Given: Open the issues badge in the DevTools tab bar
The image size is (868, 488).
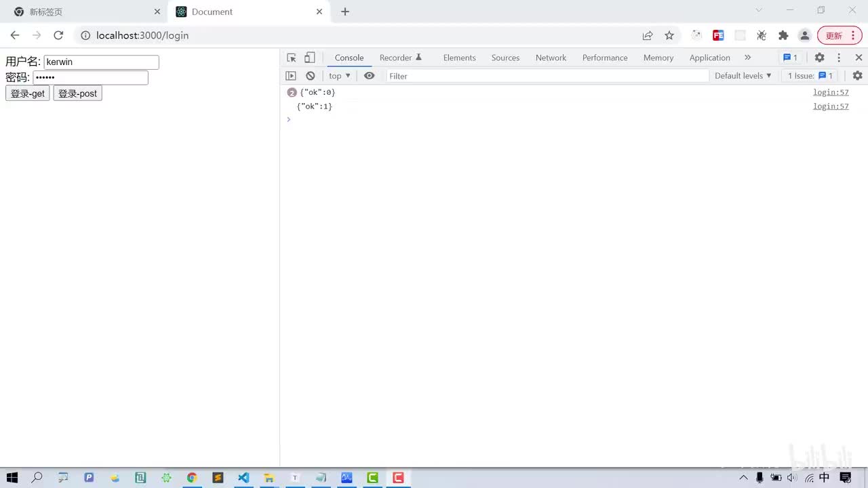Looking at the screenshot, I should tap(790, 58).
